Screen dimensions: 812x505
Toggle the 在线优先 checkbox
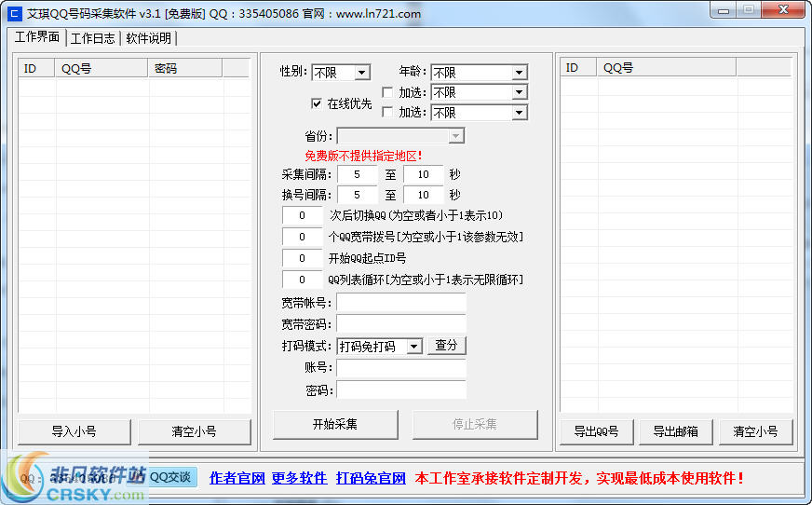317,103
